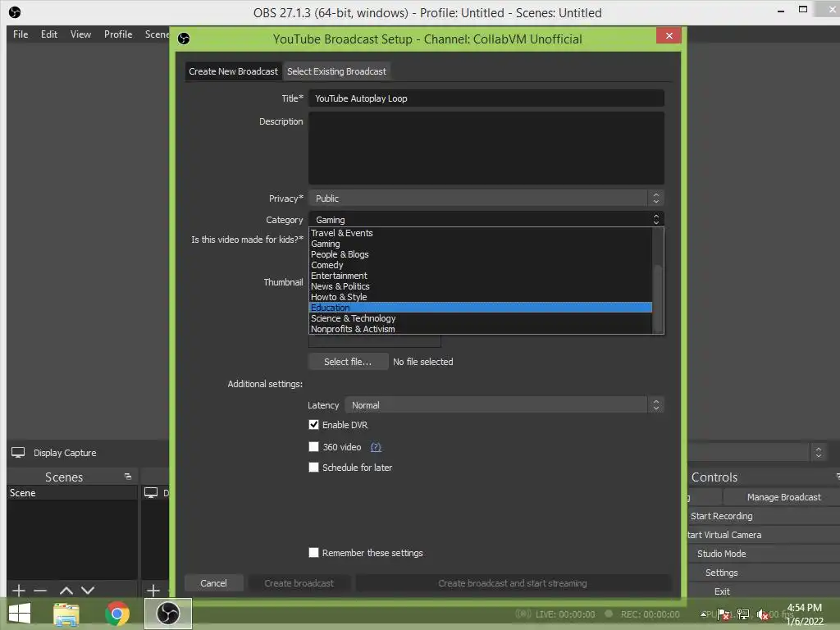This screenshot has height=630, width=840.
Task: Click the taskbar clock showing 4:54 PM
Action: click(804, 614)
